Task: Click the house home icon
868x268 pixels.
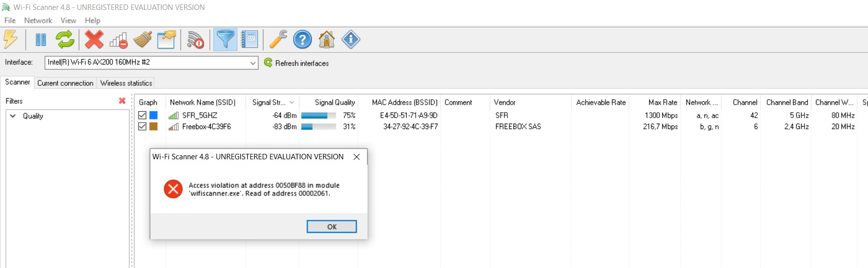Action: (326, 39)
